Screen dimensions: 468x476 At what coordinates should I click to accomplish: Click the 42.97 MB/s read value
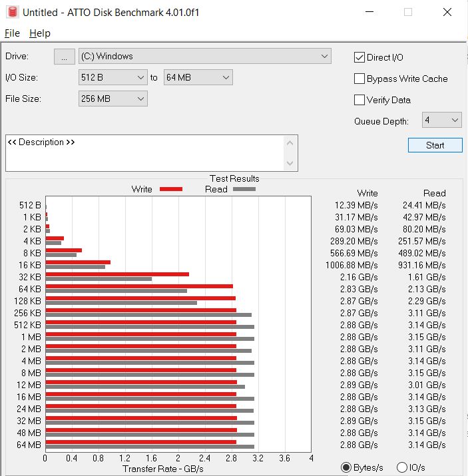(x=424, y=217)
